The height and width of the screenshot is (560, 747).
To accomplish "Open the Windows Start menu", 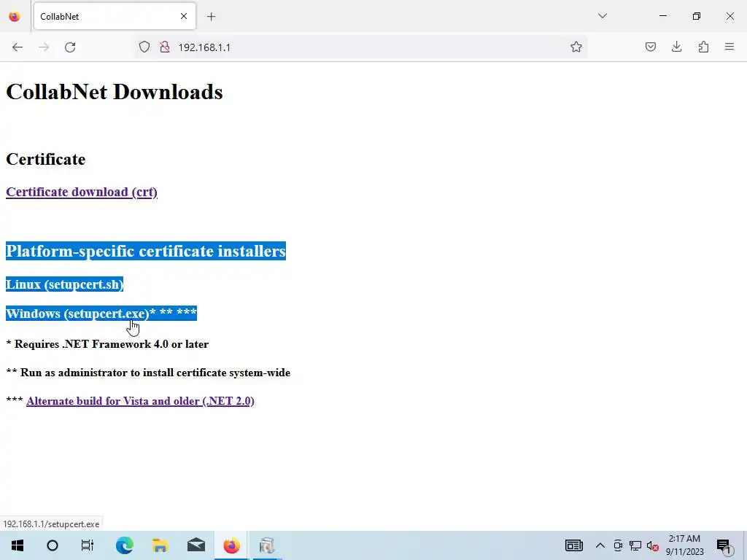I will click(18, 545).
